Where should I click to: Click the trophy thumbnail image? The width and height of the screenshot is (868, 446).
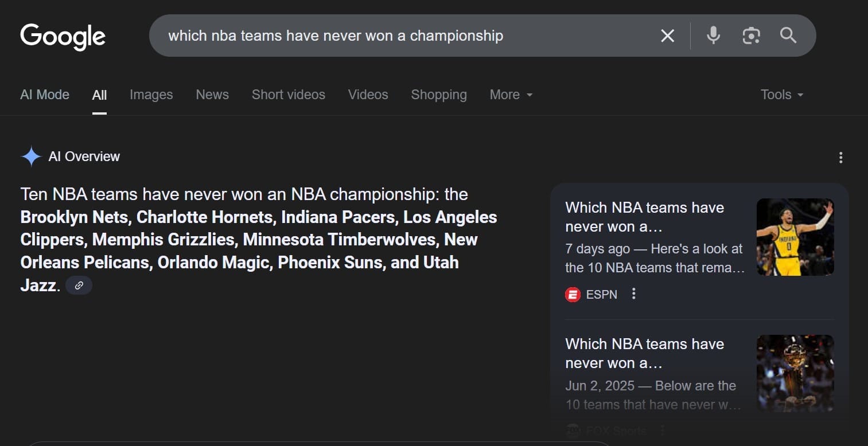[795, 373]
